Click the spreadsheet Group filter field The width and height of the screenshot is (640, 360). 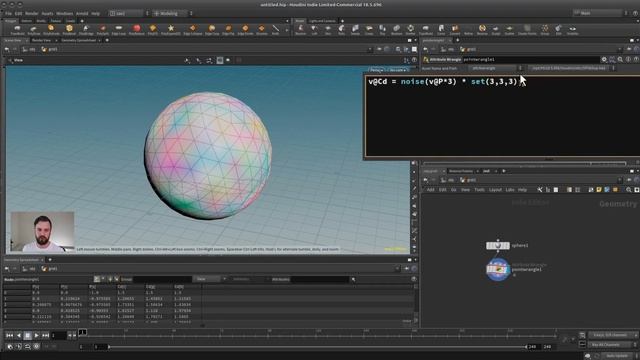[x=162, y=279]
